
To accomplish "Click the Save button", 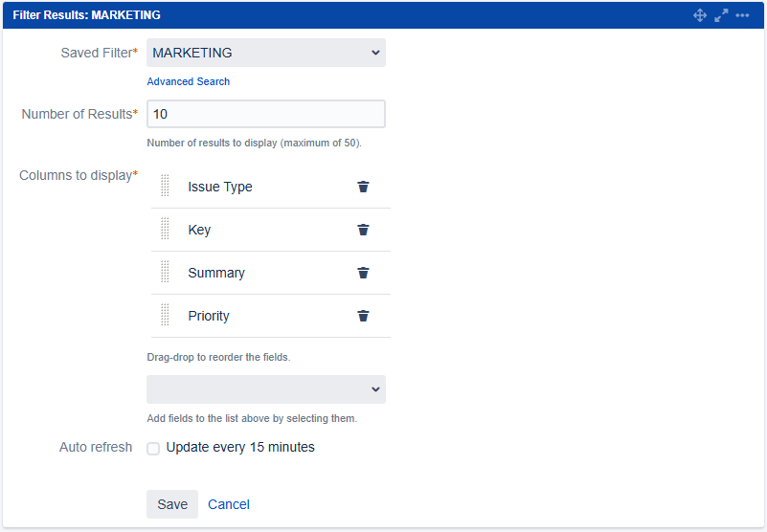I will coord(172,504).
